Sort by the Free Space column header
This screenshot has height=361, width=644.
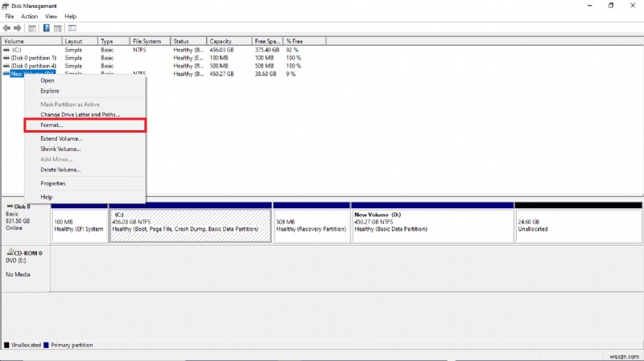pyautogui.click(x=267, y=41)
